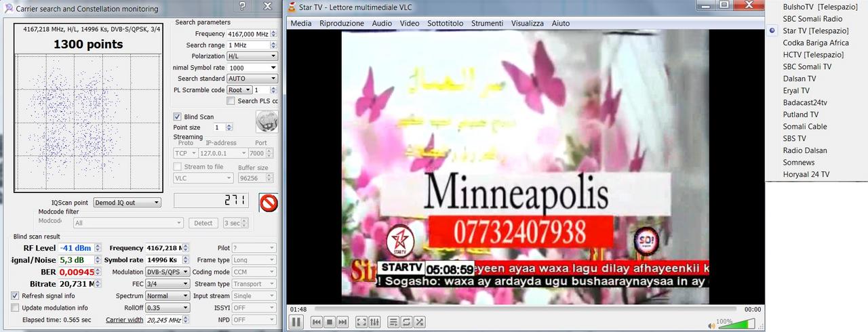Enable the Search PLS code checkbox
The height and width of the screenshot is (332, 868).
tap(231, 101)
